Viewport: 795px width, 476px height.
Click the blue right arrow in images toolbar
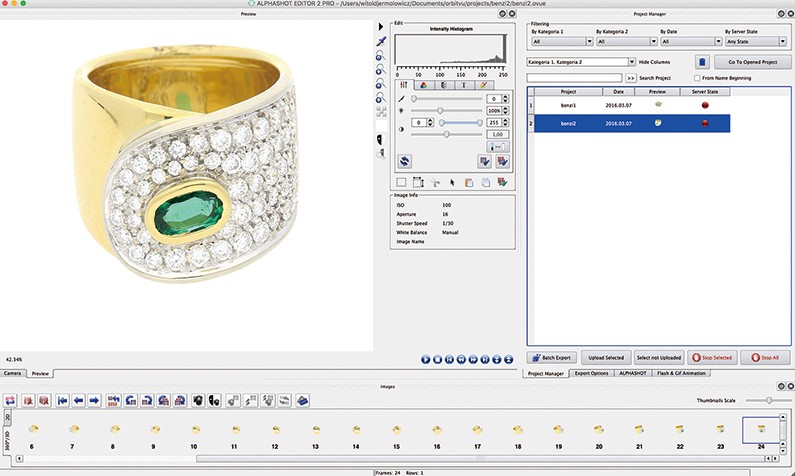[95, 400]
